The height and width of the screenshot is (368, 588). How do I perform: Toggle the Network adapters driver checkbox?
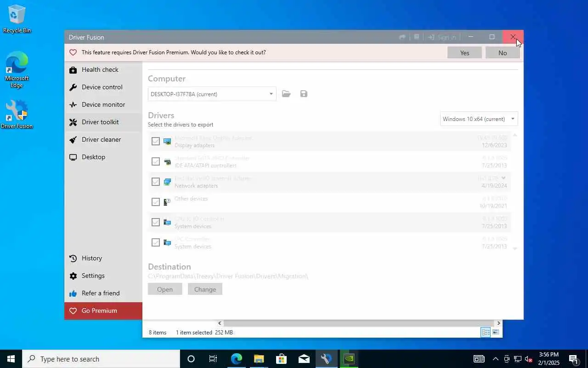click(156, 182)
